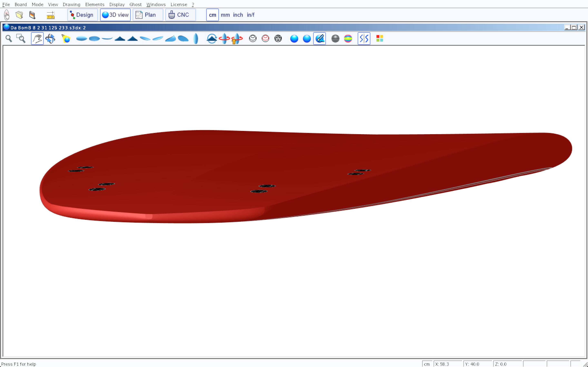Open the multicolor squares color settings icon
This screenshot has height=367, width=588.
tap(380, 39)
